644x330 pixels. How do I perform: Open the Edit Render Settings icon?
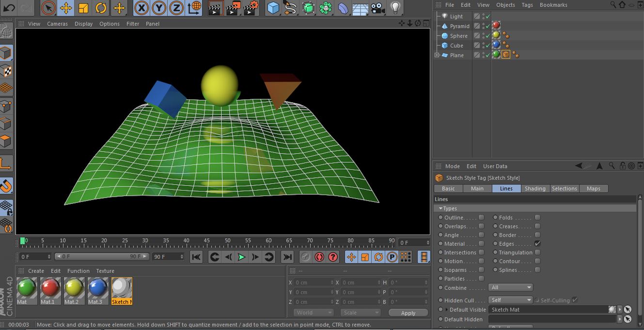click(251, 8)
